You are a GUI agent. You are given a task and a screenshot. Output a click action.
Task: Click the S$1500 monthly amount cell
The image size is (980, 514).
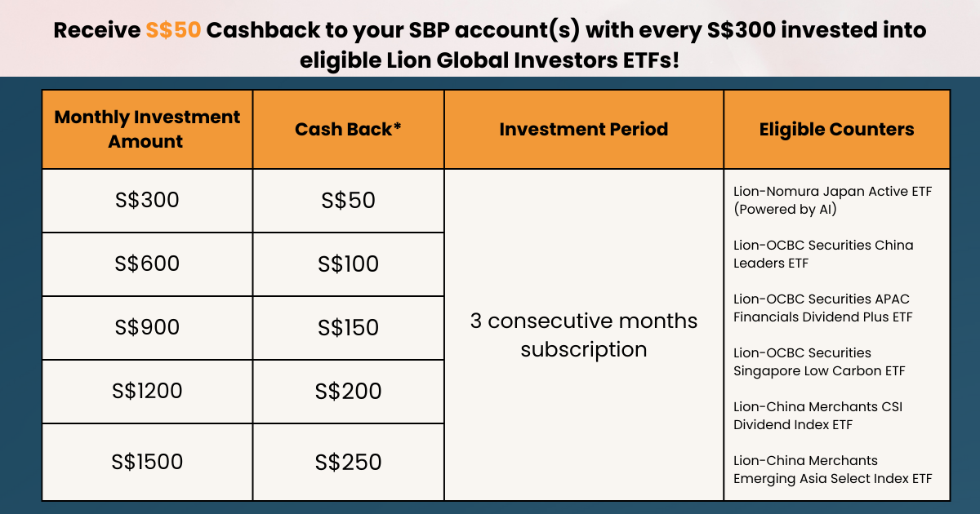[147, 462]
